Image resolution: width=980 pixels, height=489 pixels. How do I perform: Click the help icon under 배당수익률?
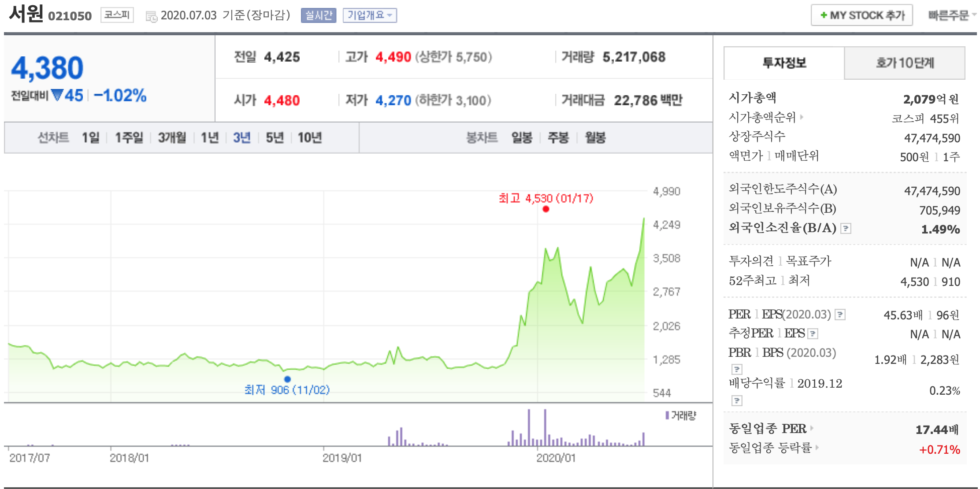[737, 400]
